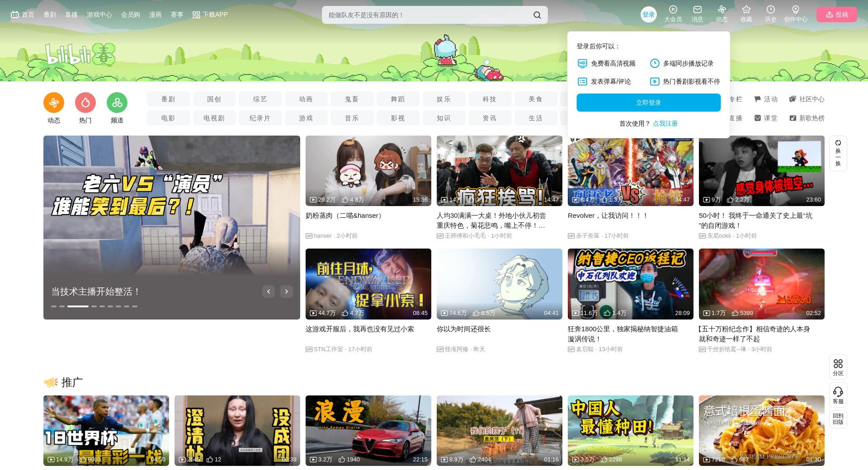The height and width of the screenshot is (470, 868).
Task: Open 创作中心 lightbulb icon
Action: click(795, 14)
